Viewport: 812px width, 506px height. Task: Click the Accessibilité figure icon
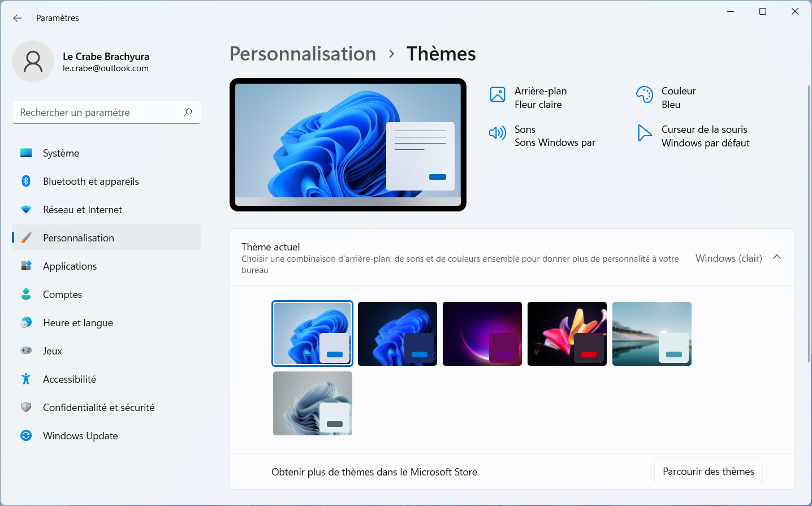tap(26, 379)
